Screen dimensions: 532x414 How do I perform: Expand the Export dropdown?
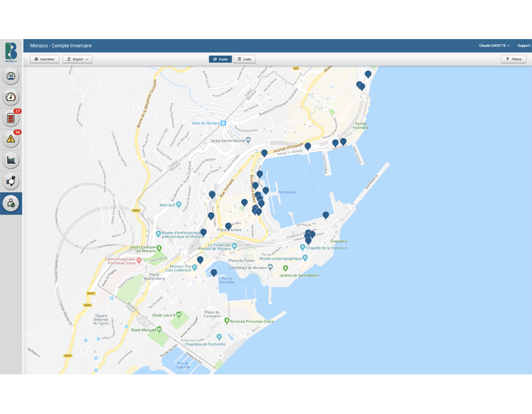[77, 59]
